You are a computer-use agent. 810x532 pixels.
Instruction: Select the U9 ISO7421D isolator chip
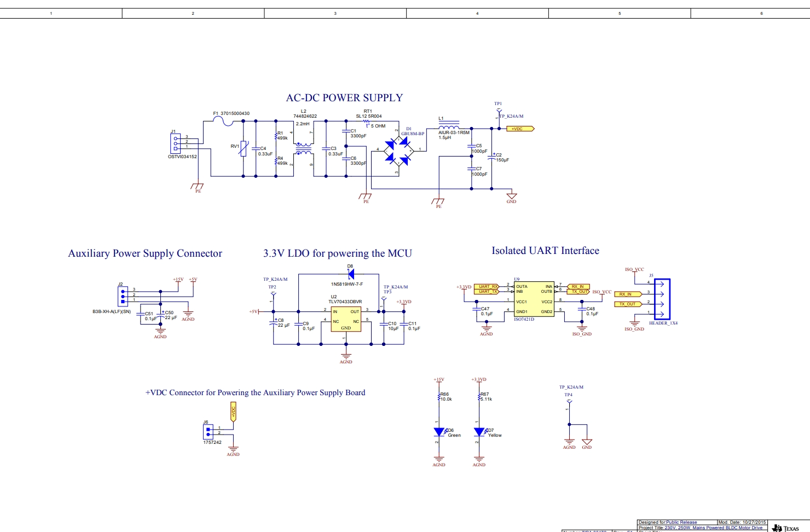(534, 299)
